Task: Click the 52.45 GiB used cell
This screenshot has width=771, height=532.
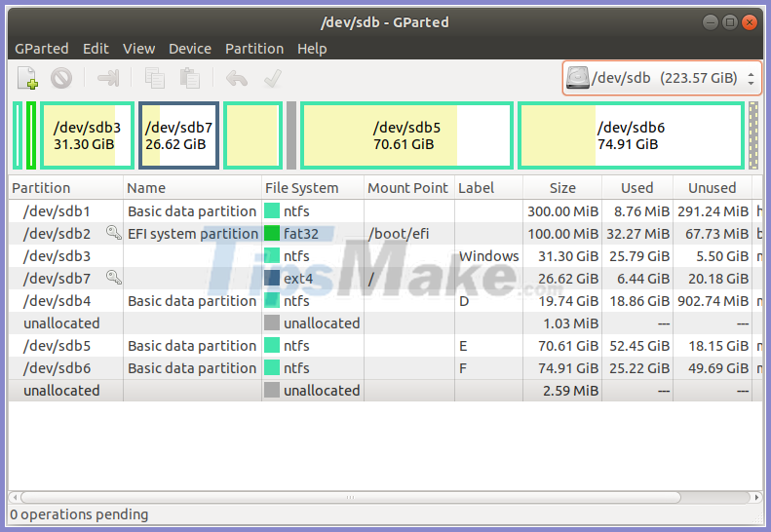Action: [639, 346]
